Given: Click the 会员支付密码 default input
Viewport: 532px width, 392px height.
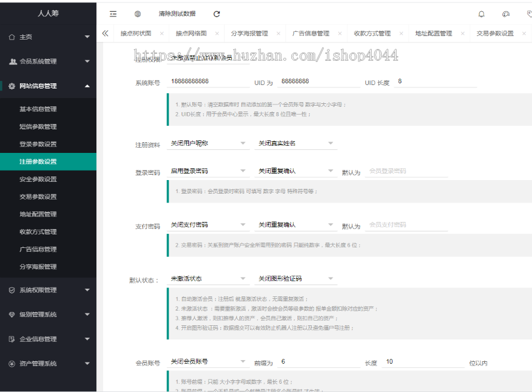Looking at the screenshot, I should (x=406, y=224).
